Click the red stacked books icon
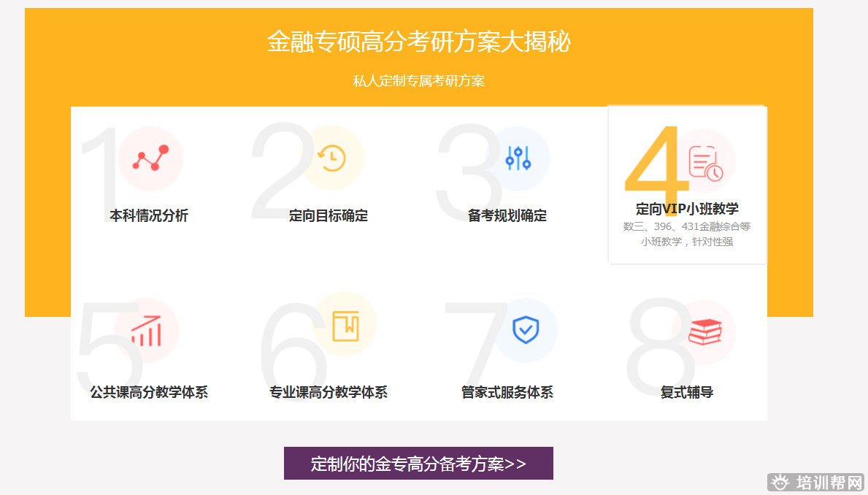Image resolution: width=868 pixels, height=495 pixels. (x=704, y=332)
